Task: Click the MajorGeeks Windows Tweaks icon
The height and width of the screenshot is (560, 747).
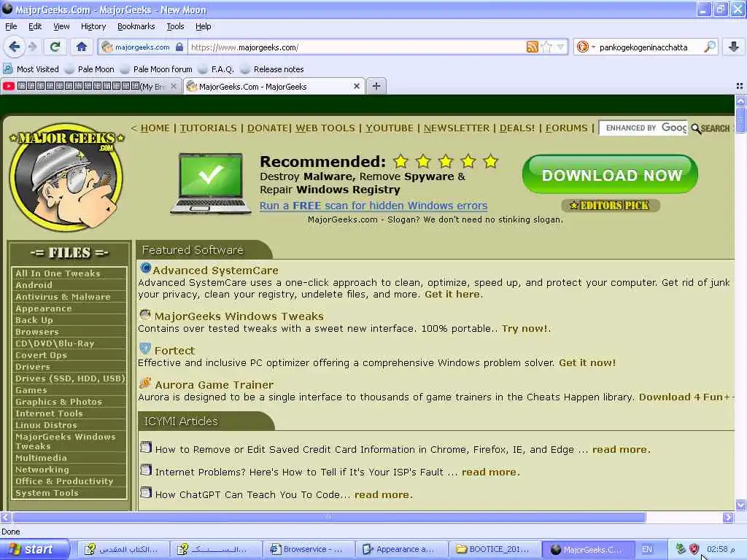Action: click(145, 315)
